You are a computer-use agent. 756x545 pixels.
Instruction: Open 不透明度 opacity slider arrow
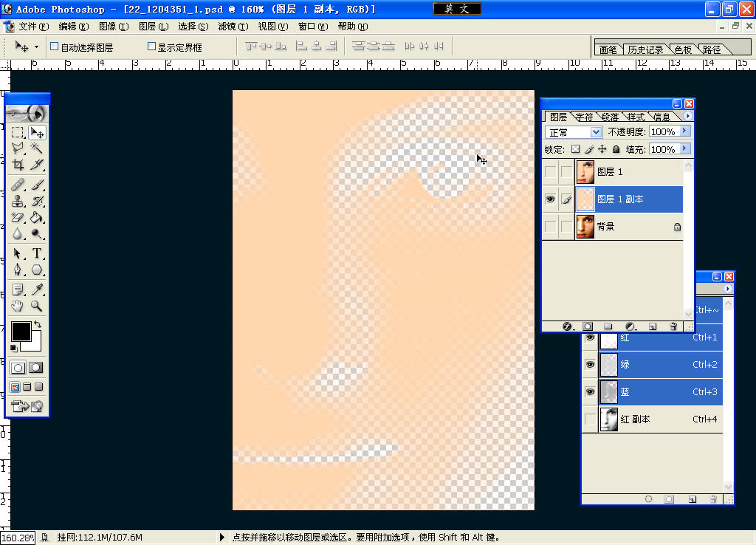tap(684, 131)
